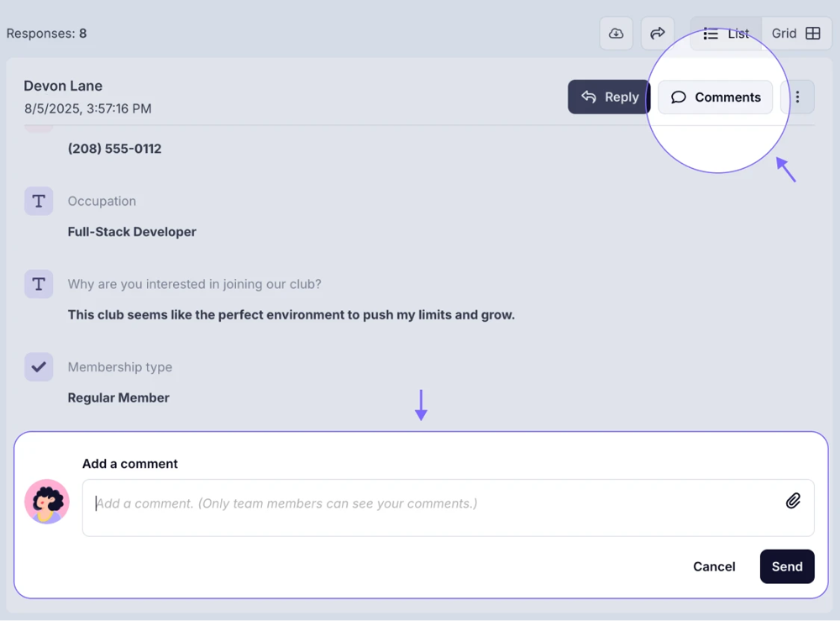Select the List tab
This screenshot has height=621, width=840.
click(x=727, y=34)
